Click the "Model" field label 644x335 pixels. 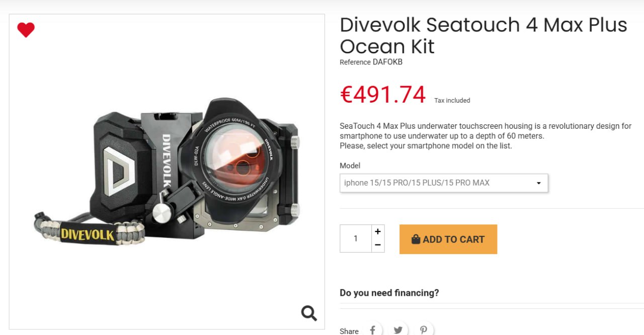click(x=350, y=165)
